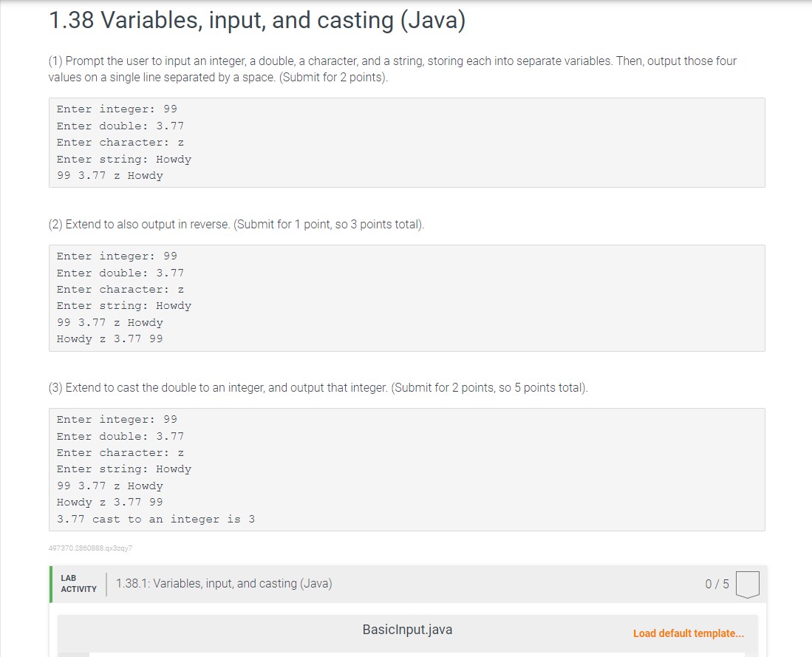Open the BasicInput.java file tab

(407, 630)
